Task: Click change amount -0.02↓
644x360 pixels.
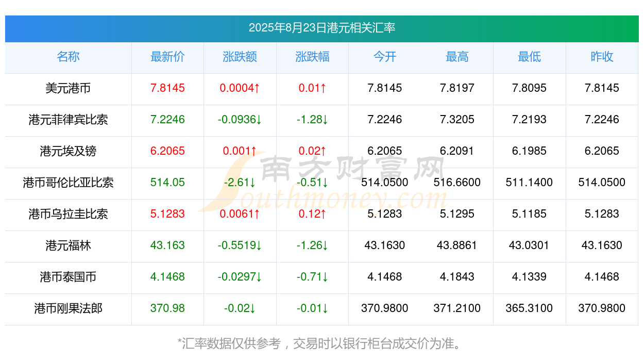Action: (240, 308)
